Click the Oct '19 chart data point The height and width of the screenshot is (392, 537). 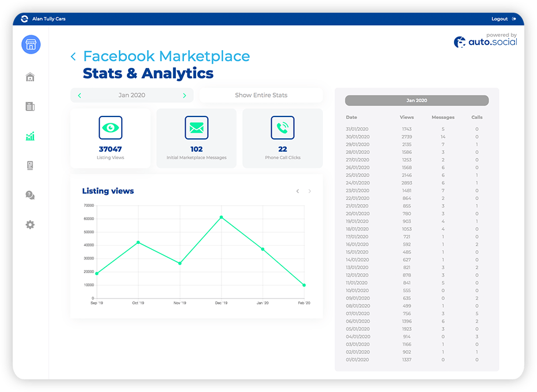(x=138, y=242)
